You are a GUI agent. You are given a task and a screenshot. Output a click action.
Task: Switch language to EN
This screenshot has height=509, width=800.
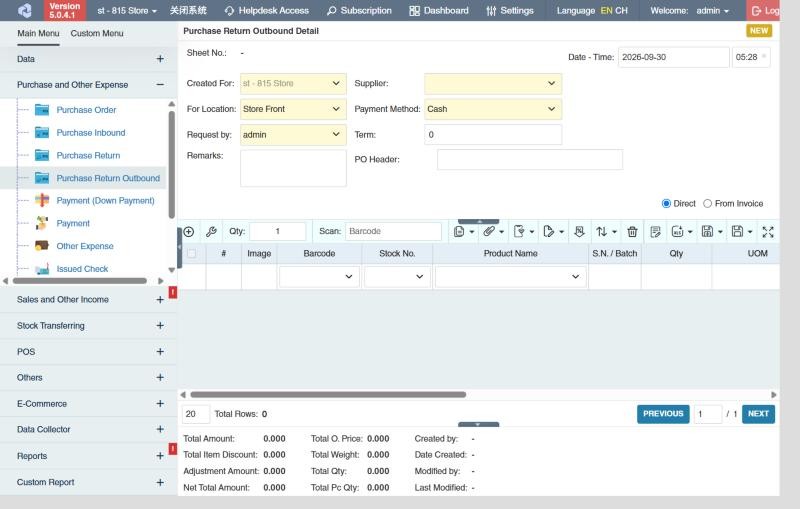[x=606, y=10]
